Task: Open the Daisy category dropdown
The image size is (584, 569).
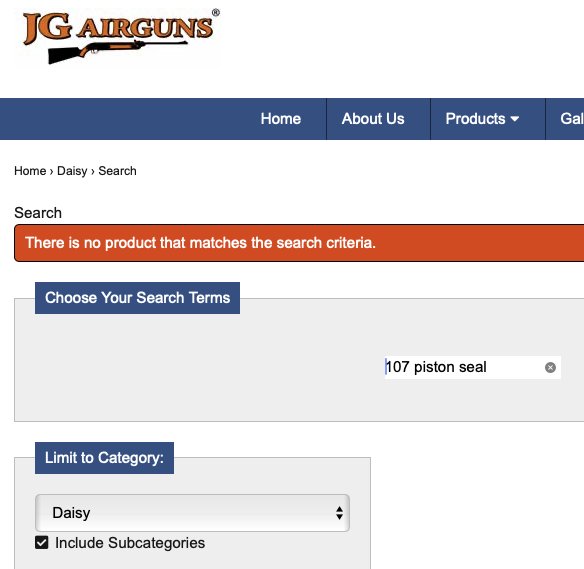Action: click(192, 513)
